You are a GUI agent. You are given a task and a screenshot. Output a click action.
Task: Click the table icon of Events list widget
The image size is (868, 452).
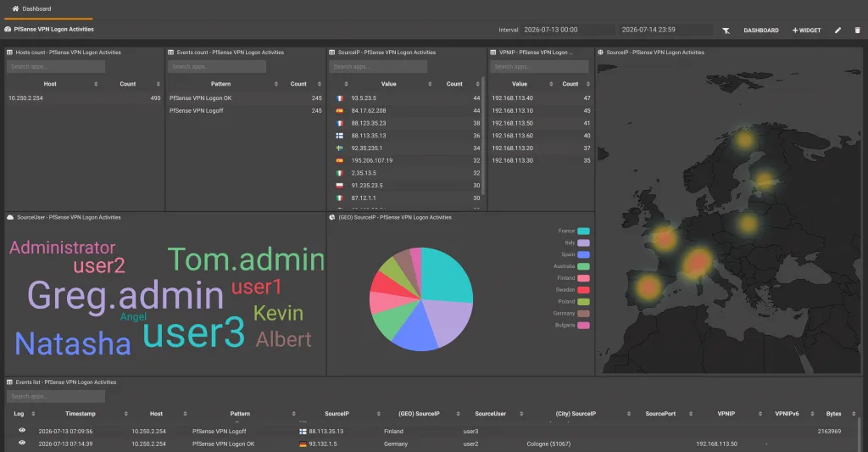[x=9, y=382]
